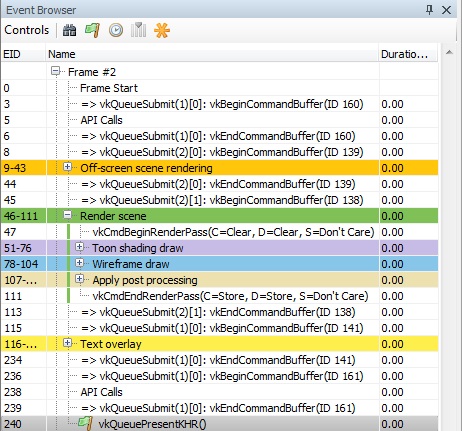Click the scrollbar up arrow
This screenshot has width=462, height=431.
449,52
